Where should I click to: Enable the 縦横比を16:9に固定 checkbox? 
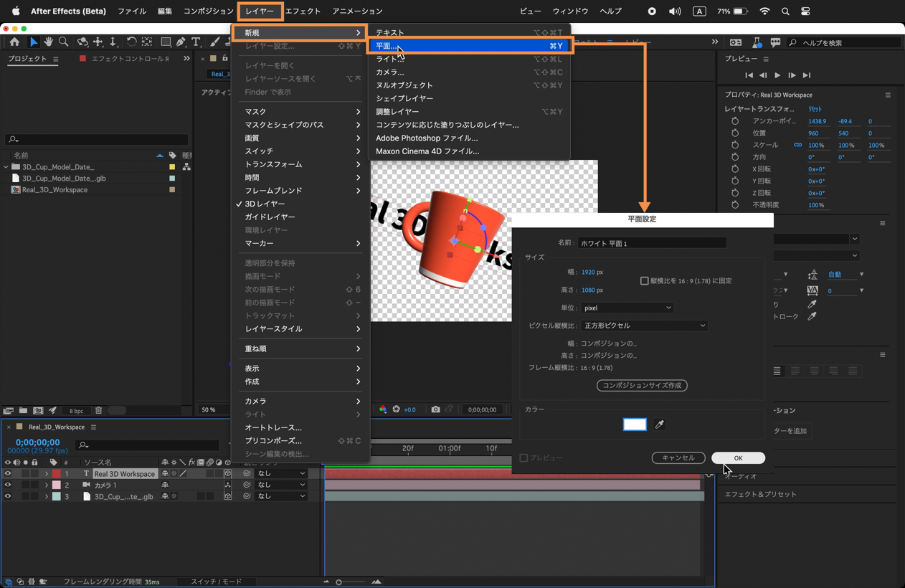(x=644, y=281)
